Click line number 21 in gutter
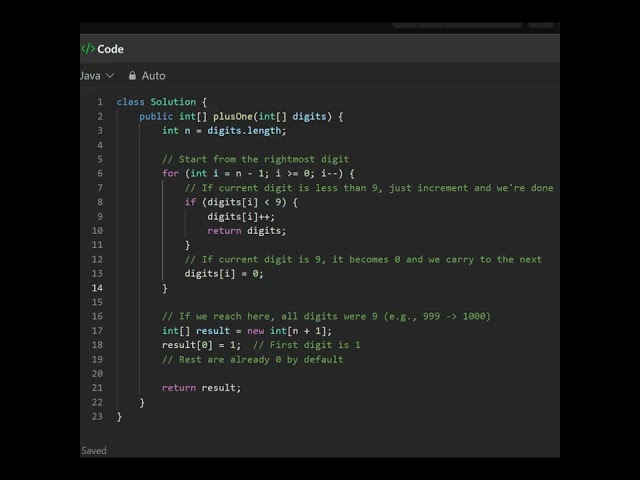The image size is (640, 480). tap(97, 388)
